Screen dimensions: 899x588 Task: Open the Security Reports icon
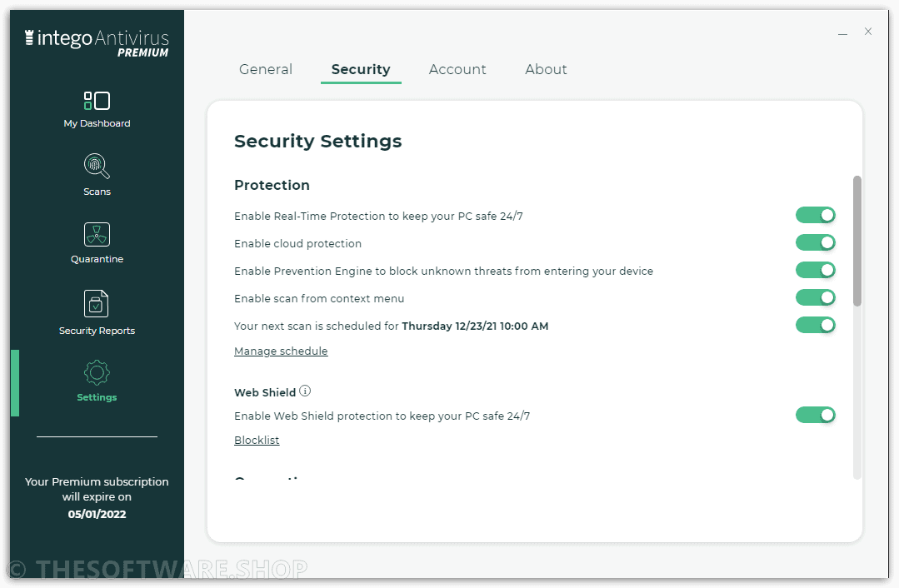[97, 303]
